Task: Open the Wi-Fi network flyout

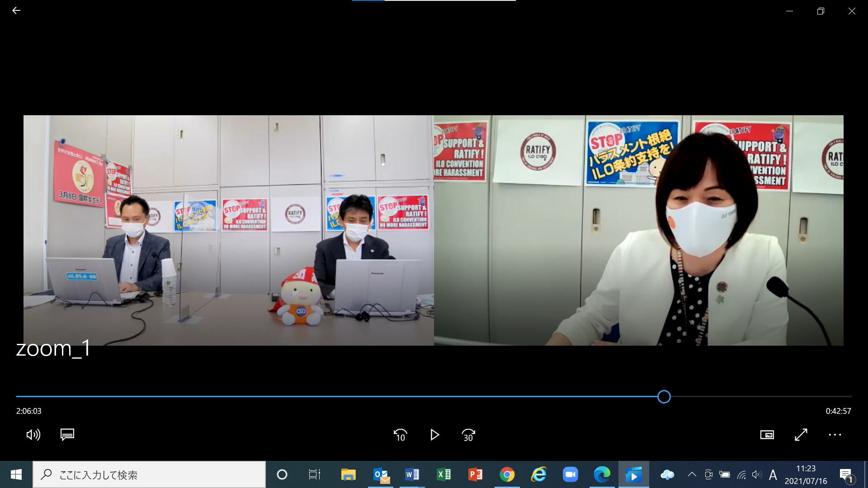Action: coord(741,474)
